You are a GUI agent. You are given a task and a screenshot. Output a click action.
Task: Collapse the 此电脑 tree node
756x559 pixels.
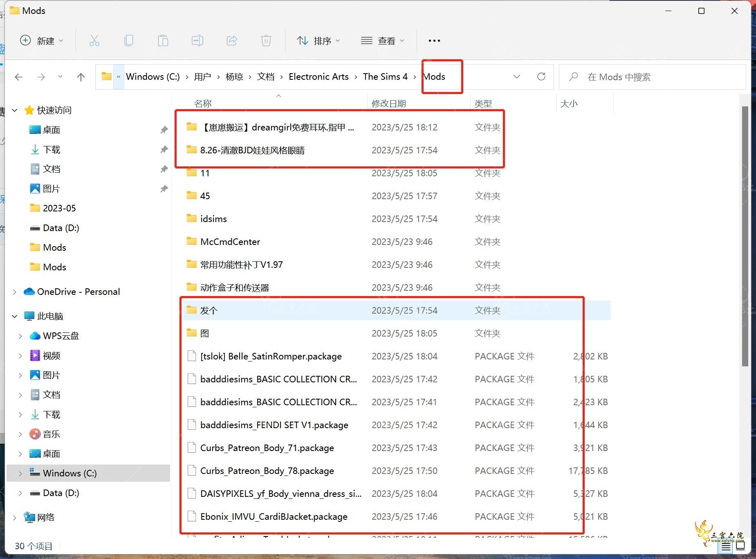tap(15, 316)
